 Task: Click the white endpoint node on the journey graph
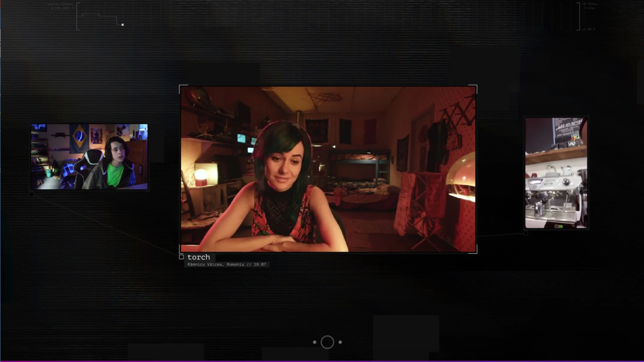(x=122, y=25)
